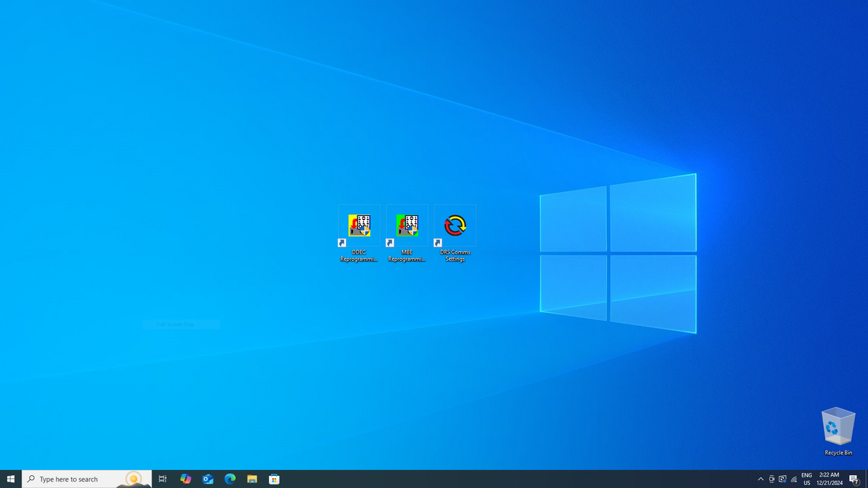Image resolution: width=868 pixels, height=488 pixels.
Task: Open the clock showing 2:22 AM
Action: [x=829, y=479]
